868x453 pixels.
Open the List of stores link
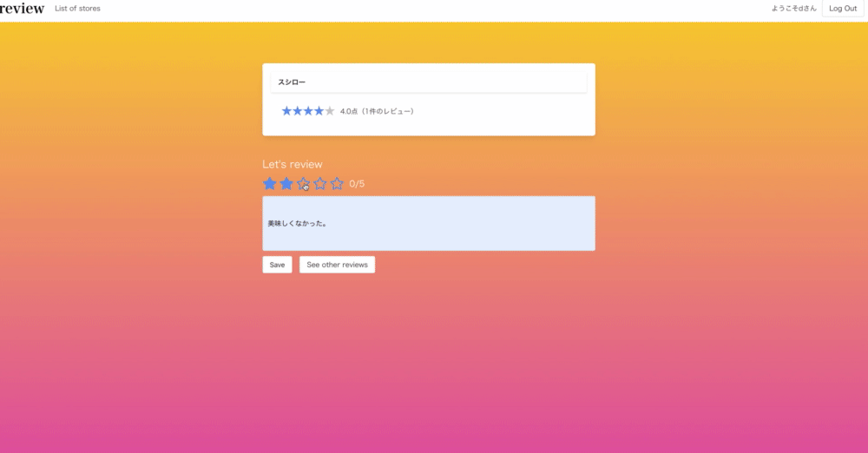(x=77, y=9)
